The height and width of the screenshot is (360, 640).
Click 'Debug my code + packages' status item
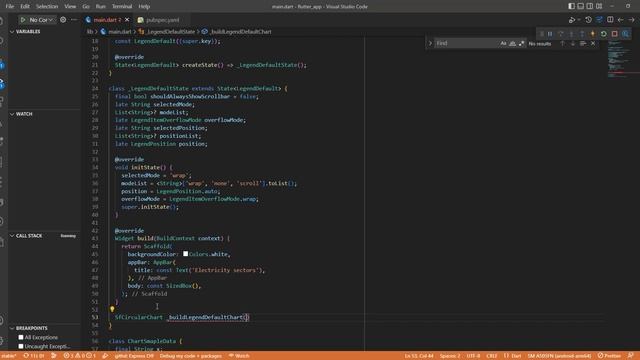coord(191,356)
